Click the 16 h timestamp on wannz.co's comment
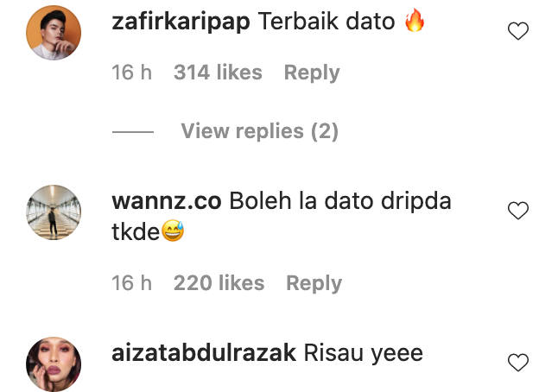 coord(131,283)
